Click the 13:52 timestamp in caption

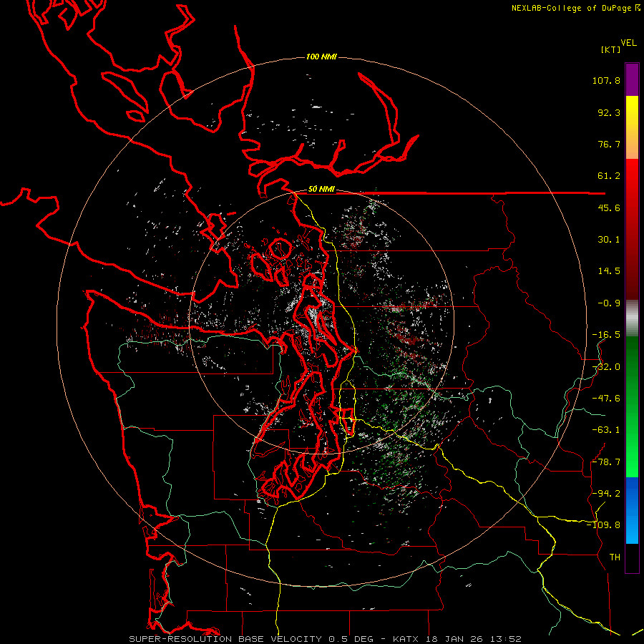coord(506,639)
